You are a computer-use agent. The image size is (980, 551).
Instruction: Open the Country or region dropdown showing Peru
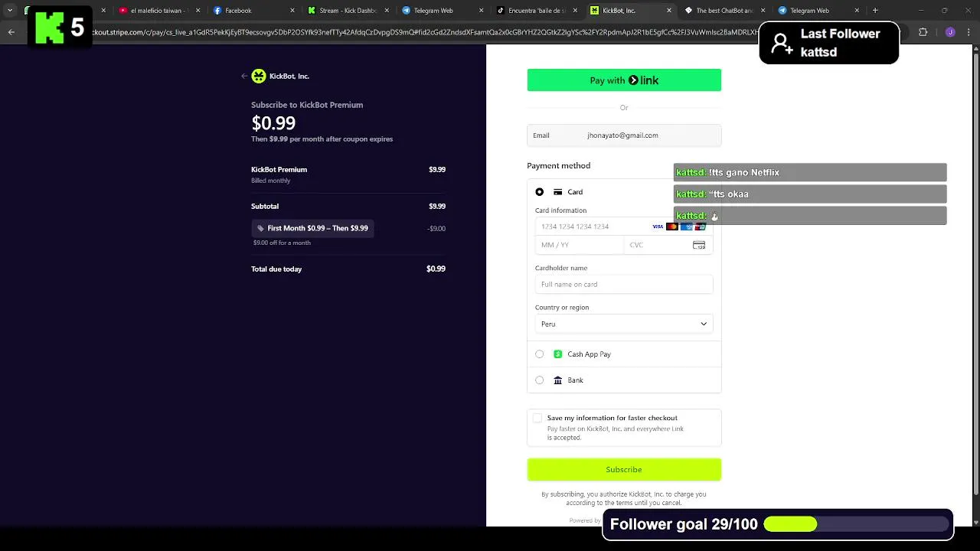[x=624, y=324]
